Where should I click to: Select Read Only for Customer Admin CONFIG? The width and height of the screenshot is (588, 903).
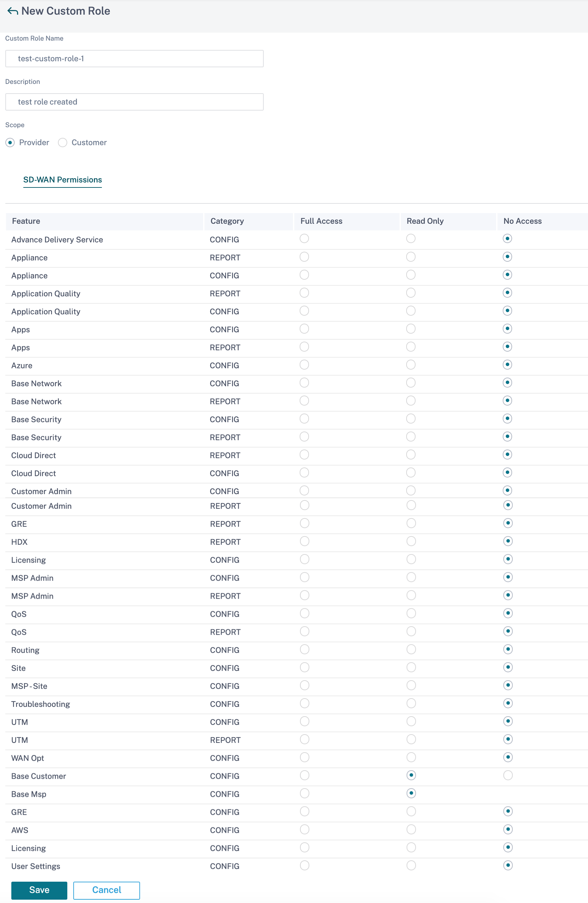point(411,490)
